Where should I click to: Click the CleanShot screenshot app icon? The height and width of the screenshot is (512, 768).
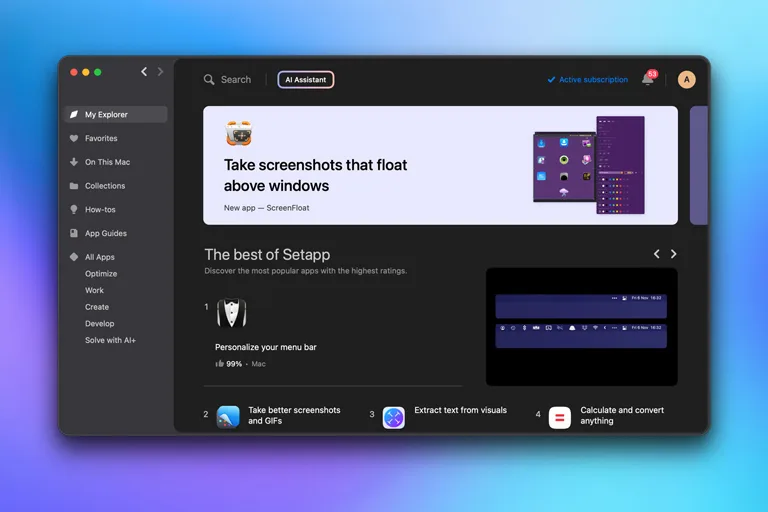coord(228,417)
